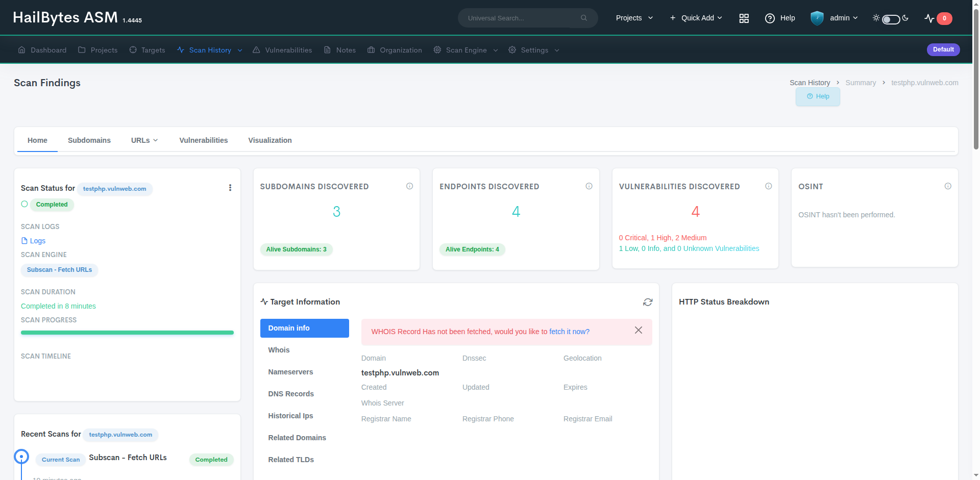
Task: Click Scan History breadcrumb link
Action: pos(810,83)
